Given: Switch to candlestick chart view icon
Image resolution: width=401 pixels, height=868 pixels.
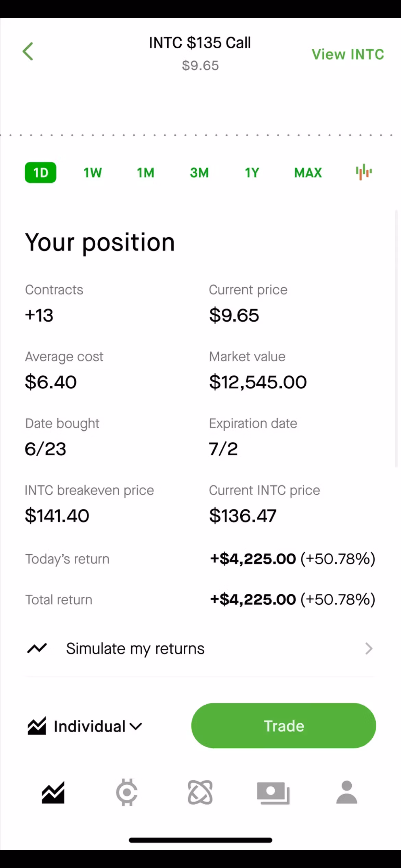Looking at the screenshot, I should coord(364,172).
